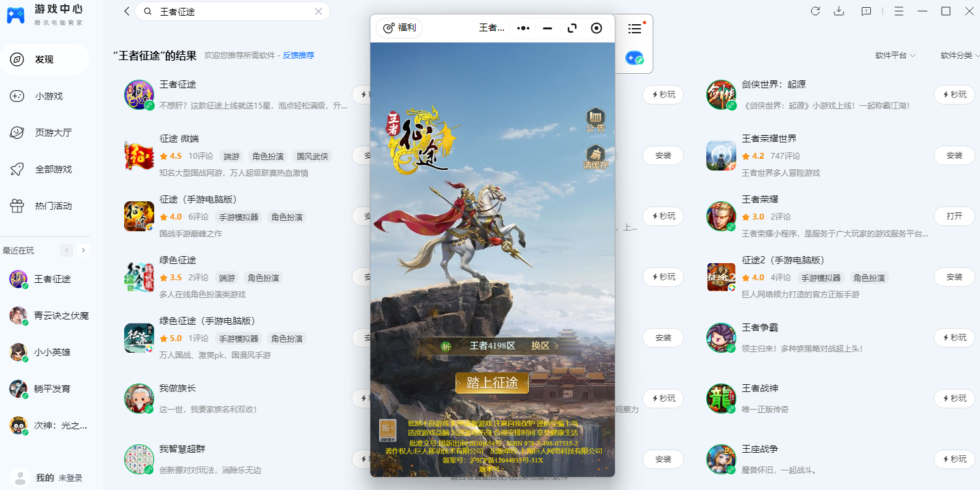This screenshot has height=490, width=980.
Task: Click the 16+ age rating icon in game
Action: [x=387, y=430]
